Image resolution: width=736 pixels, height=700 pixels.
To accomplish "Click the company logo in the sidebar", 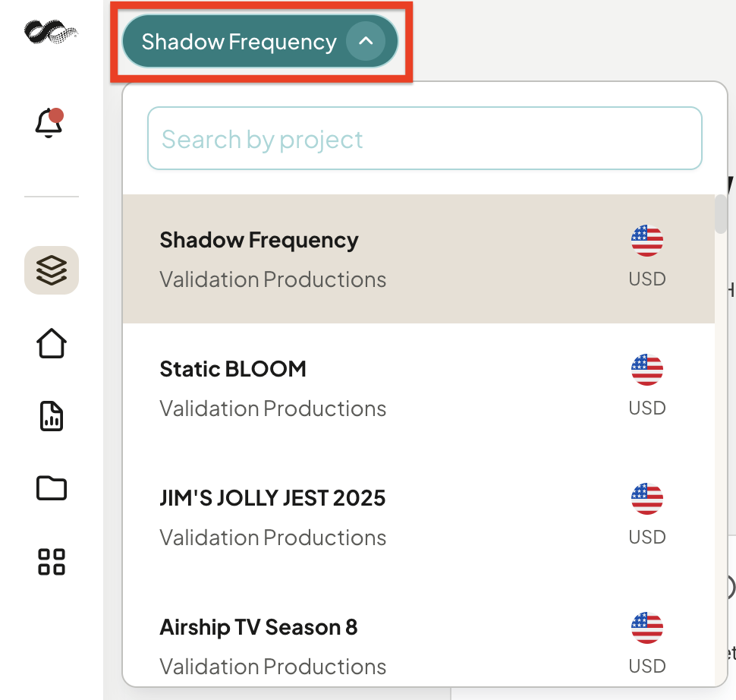I will pyautogui.click(x=51, y=31).
